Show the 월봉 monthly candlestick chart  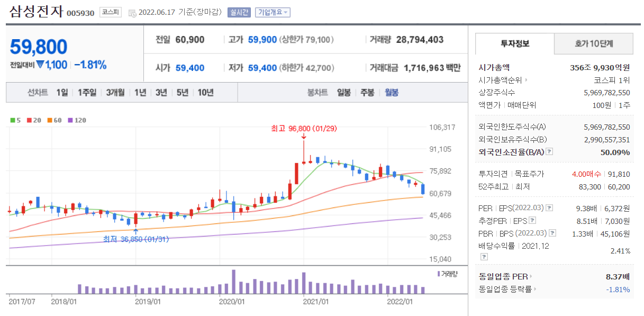tap(392, 93)
